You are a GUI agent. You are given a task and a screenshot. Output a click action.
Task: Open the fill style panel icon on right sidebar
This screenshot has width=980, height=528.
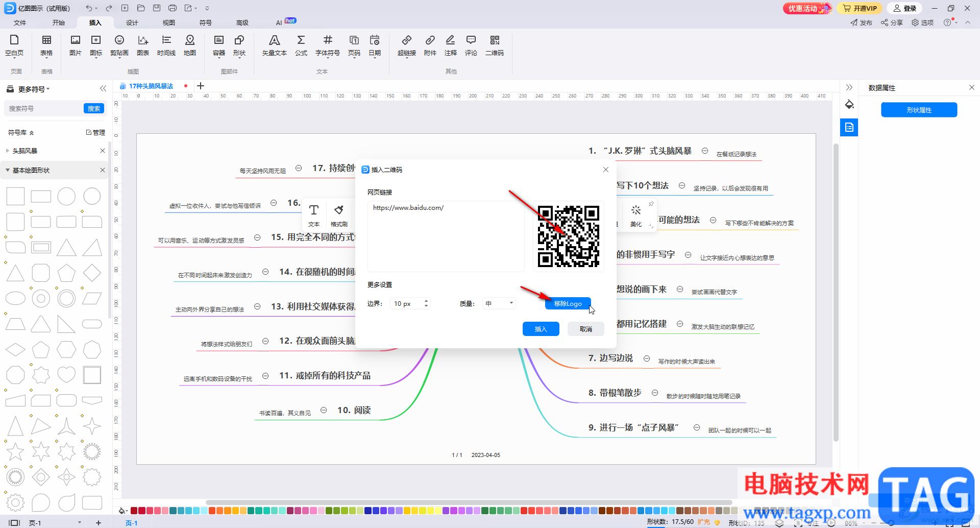[x=849, y=105]
